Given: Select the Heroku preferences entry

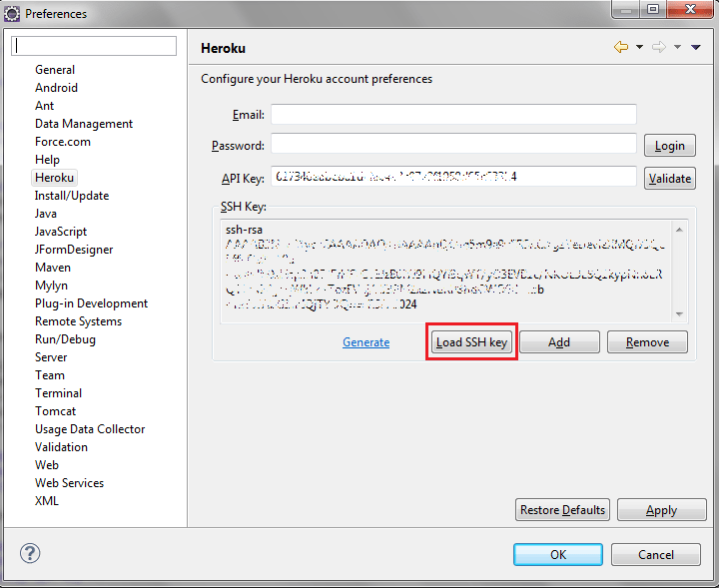Looking at the screenshot, I should coord(54,178).
